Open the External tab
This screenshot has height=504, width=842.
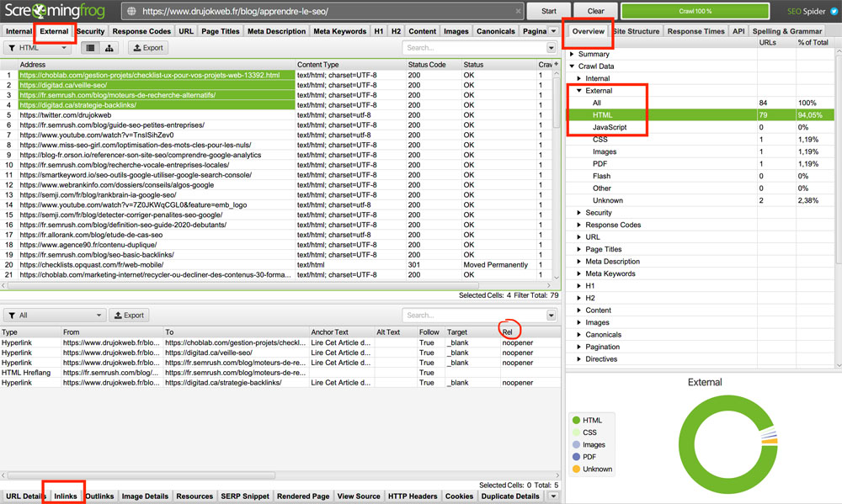54,31
